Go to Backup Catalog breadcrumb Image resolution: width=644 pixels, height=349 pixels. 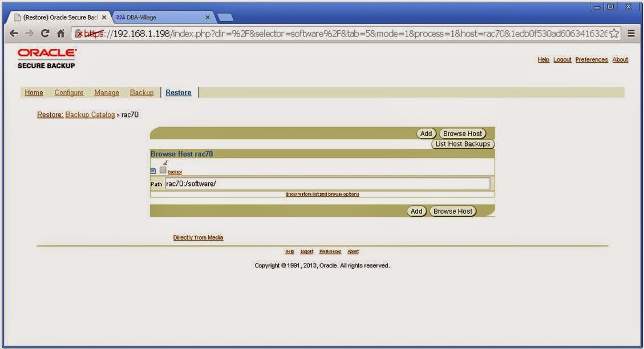pos(90,115)
